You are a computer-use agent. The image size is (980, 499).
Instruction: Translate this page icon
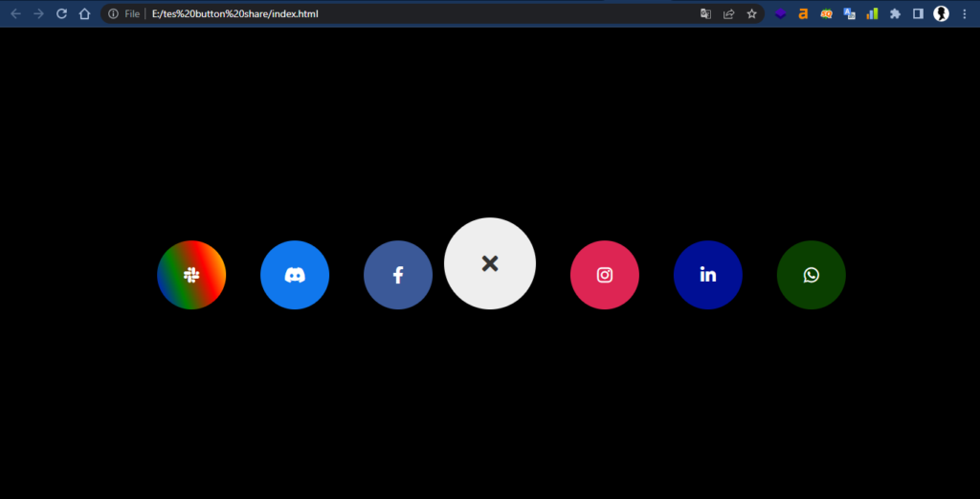tap(705, 13)
